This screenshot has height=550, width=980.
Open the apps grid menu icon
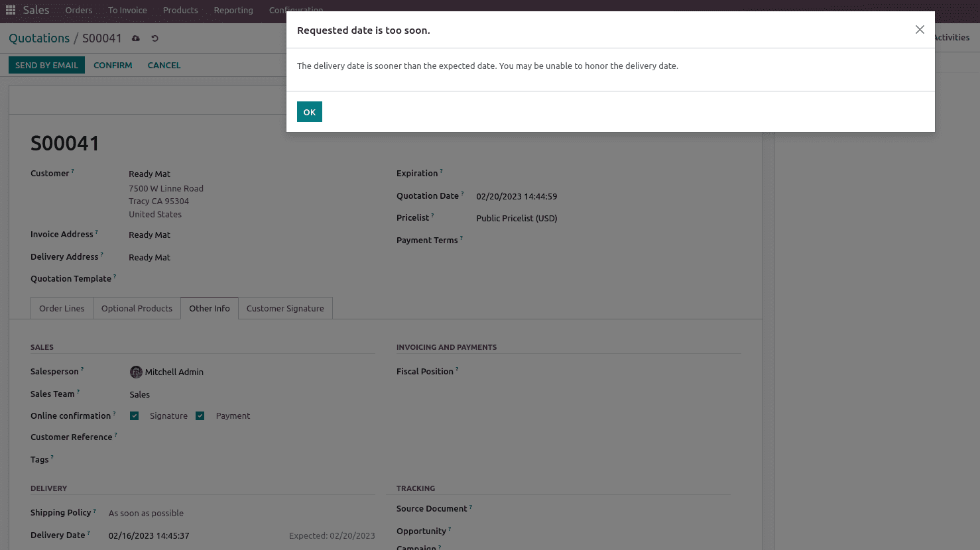tap(11, 10)
